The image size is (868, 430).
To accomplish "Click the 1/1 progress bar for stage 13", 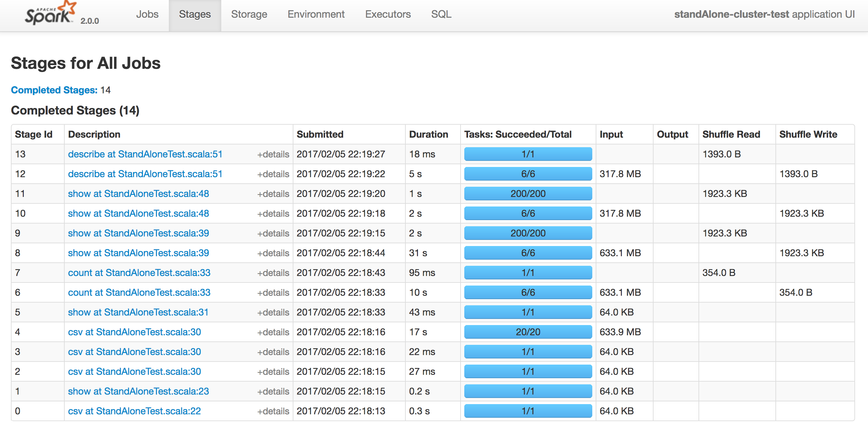I will (528, 154).
